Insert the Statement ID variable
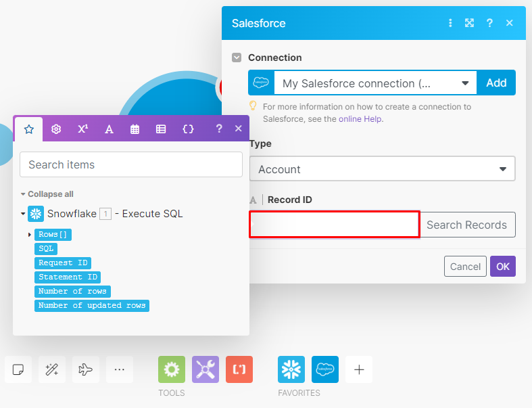Viewport: 532px width, 408px height. coord(68,277)
